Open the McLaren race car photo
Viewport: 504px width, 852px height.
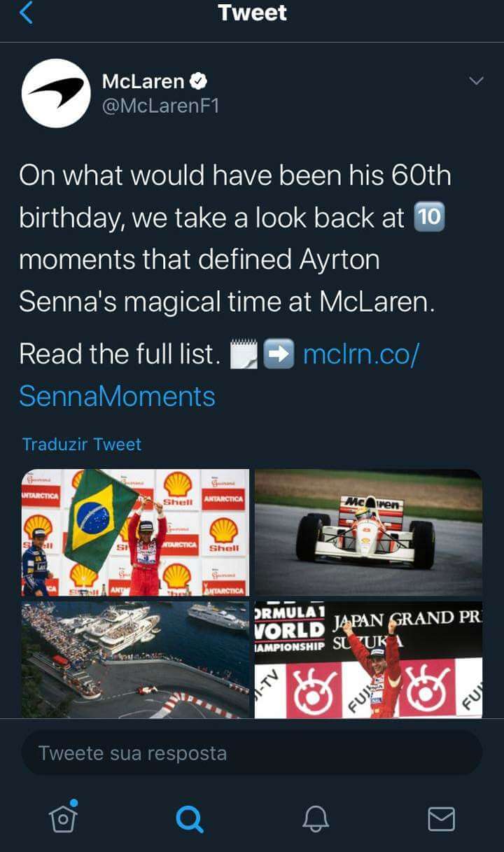(368, 532)
